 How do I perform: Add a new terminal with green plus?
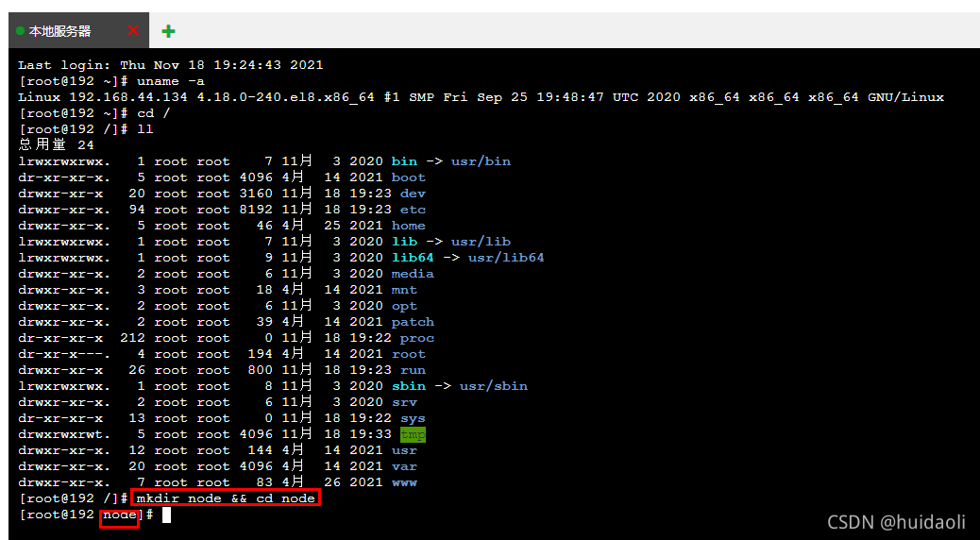coord(168,31)
